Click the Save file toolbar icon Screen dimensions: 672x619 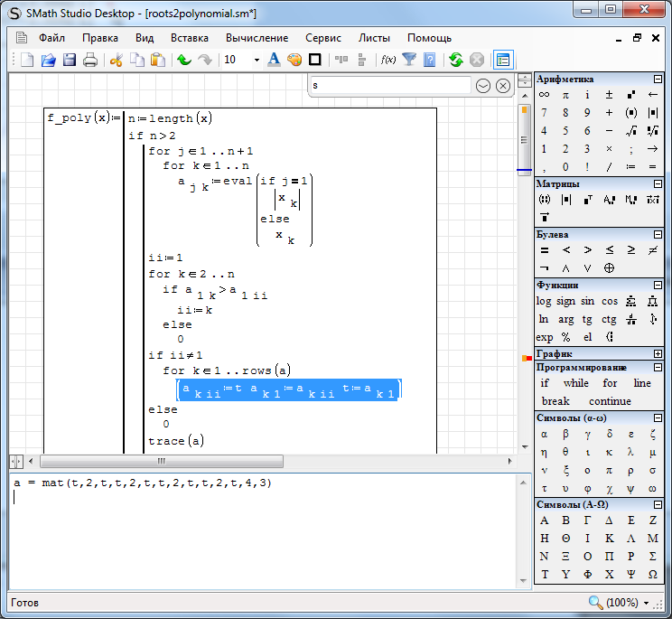70,61
